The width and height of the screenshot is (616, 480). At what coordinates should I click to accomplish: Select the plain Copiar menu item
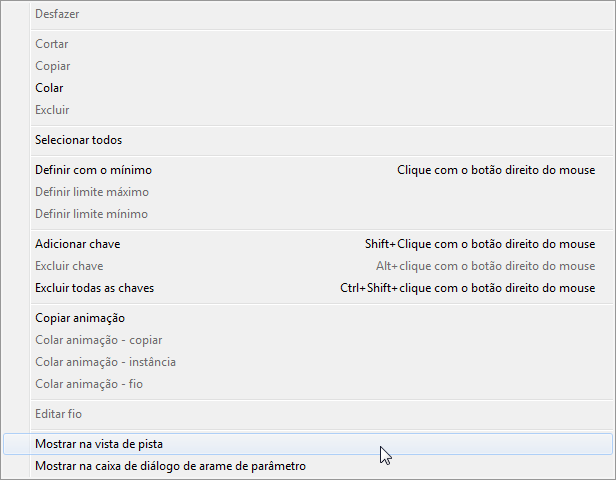point(53,66)
